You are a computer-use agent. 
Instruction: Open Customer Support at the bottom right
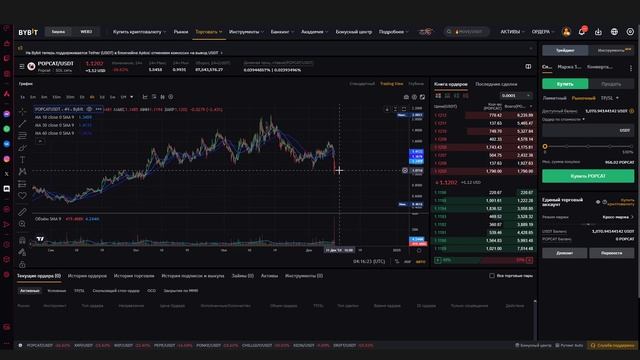tap(612, 346)
